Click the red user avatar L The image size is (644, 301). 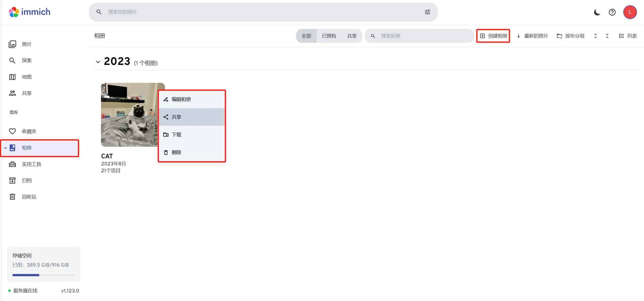[630, 12]
